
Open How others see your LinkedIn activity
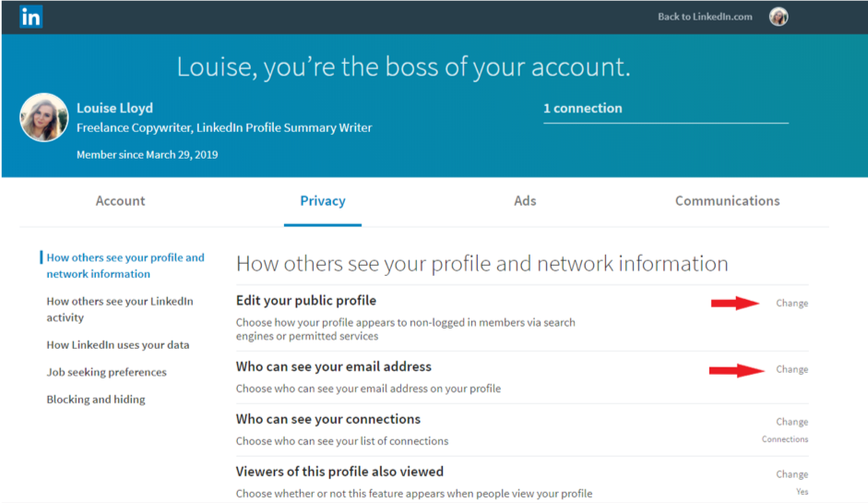[x=120, y=309]
